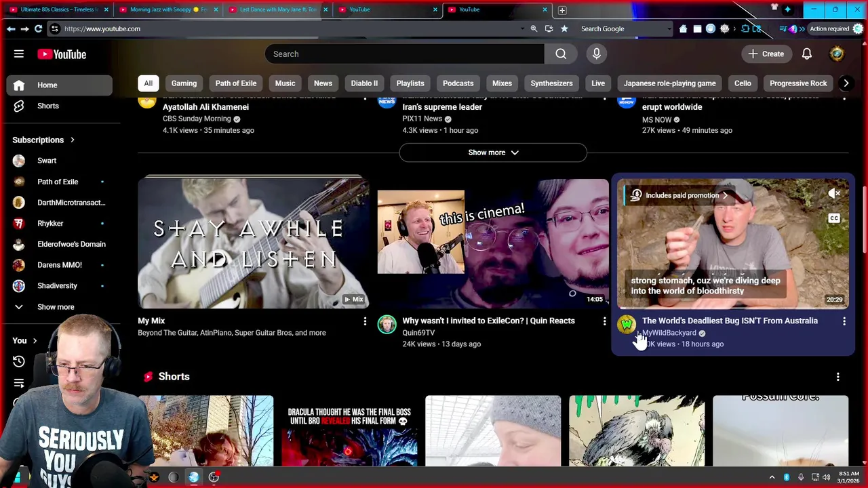868x488 pixels.
Task: Switch to Ultimate 80s Classics tab
Action: coord(58,9)
